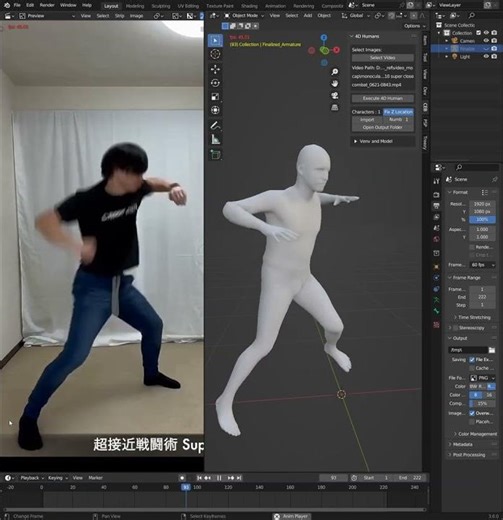The height and width of the screenshot is (520, 503).
Task: Open the Playback menu in timeline
Action: pos(31,478)
